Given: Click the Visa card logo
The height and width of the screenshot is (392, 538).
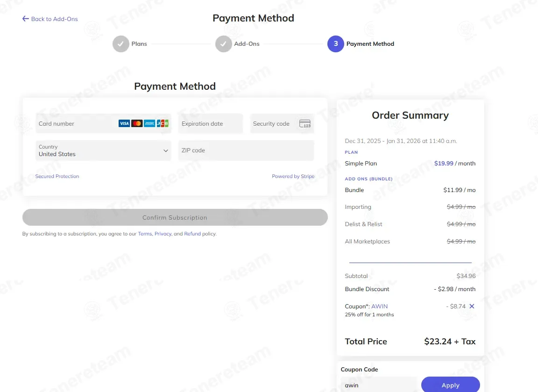Looking at the screenshot, I should pyautogui.click(x=124, y=123).
